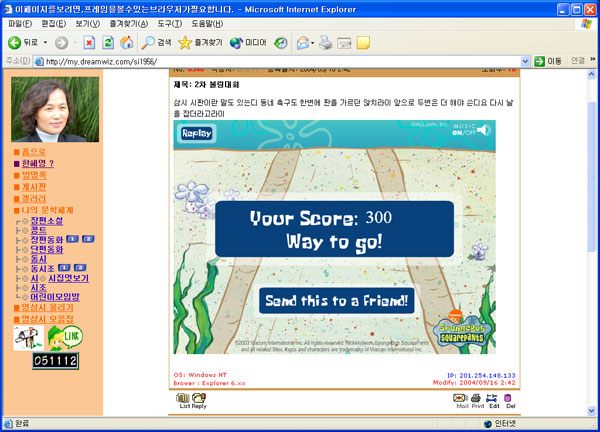Image resolution: width=600 pixels, height=432 pixels.
Task: Open the Mail toolbar dropdown arrow
Action: [x=312, y=43]
